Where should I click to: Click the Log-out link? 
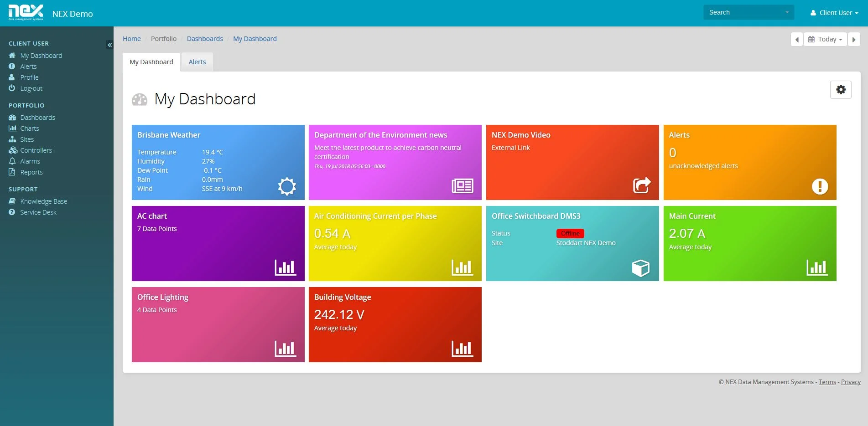coord(31,88)
